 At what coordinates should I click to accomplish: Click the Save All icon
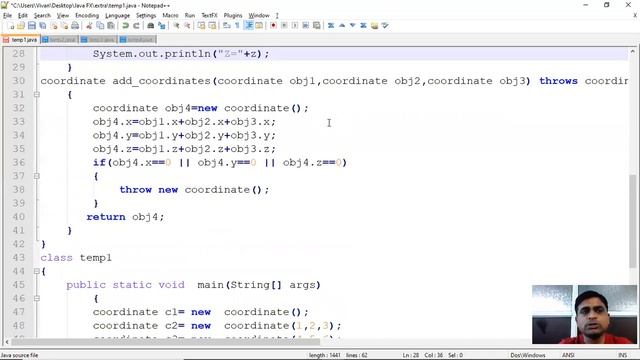[43, 26]
